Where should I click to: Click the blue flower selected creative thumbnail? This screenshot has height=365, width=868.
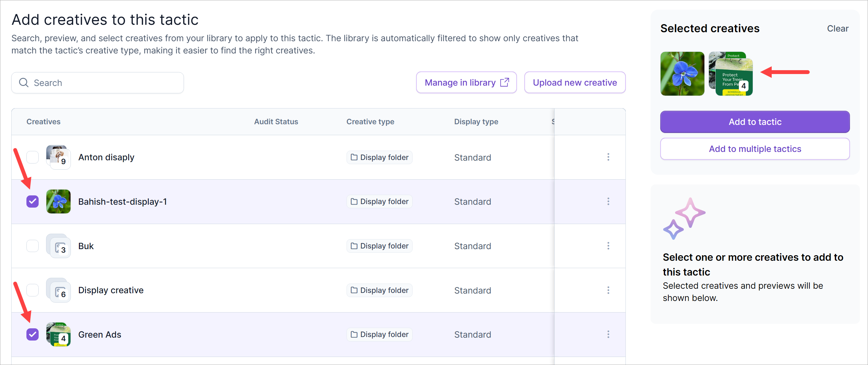click(x=682, y=73)
